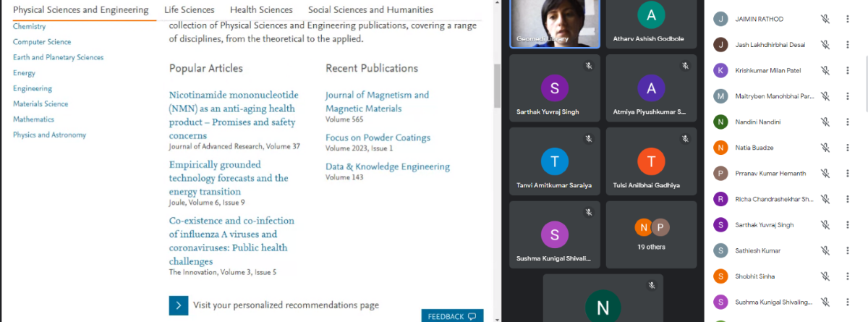Open Nicotinamide mononucleotide anti-aging article
The height and width of the screenshot is (322, 868).
tap(234, 115)
